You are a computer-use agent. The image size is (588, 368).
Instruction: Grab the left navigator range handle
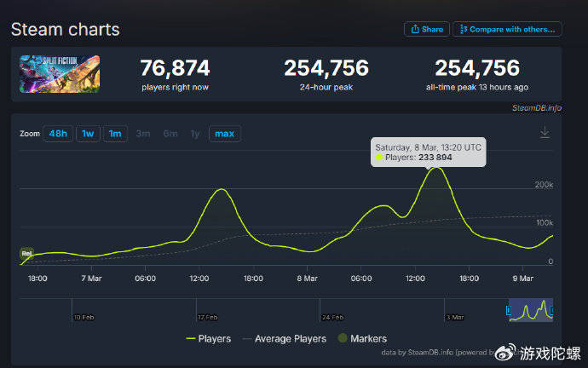(x=509, y=310)
